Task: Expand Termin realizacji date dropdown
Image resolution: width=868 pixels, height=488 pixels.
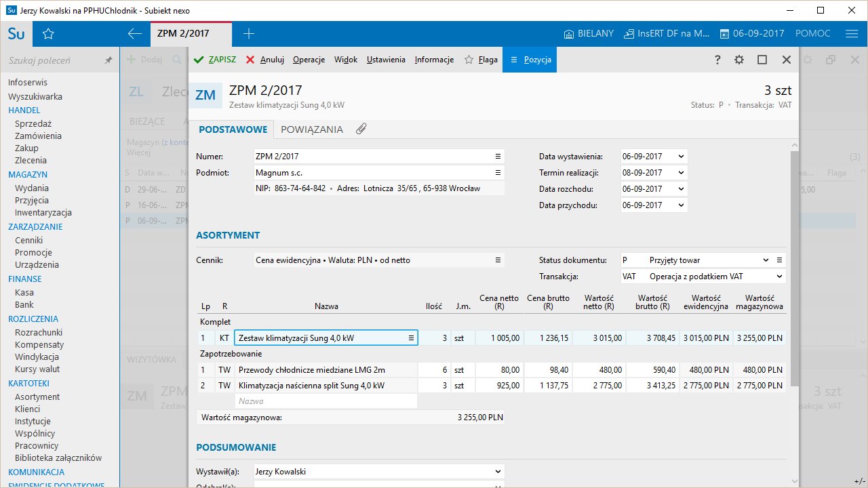Action: (x=681, y=173)
